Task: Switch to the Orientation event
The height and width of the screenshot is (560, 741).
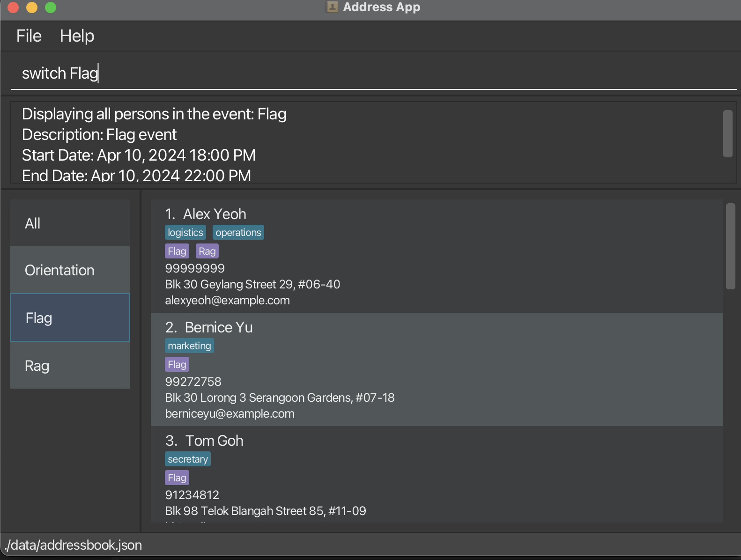Action: coord(70,270)
